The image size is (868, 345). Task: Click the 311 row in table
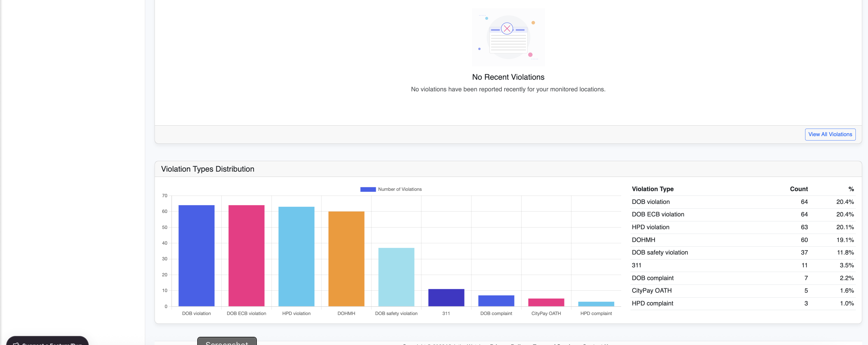(743, 265)
